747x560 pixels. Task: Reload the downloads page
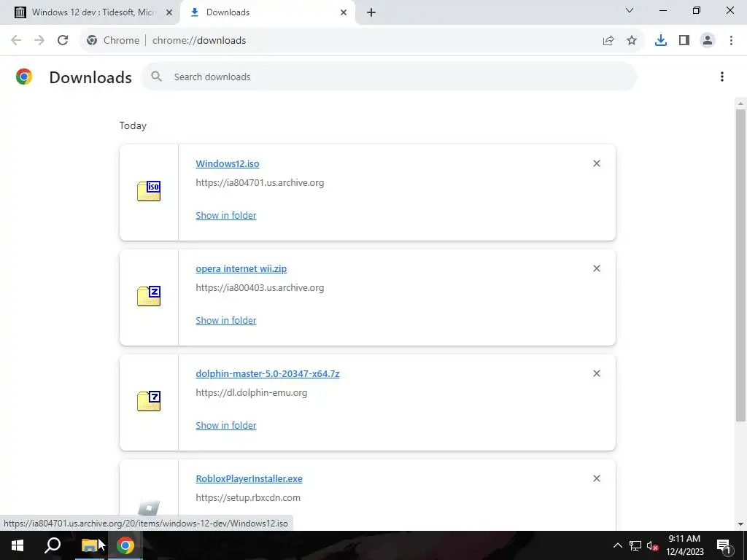click(x=63, y=41)
